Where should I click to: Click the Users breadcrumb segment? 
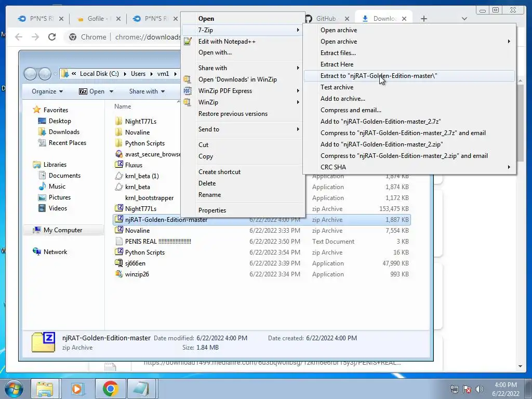[x=138, y=74]
